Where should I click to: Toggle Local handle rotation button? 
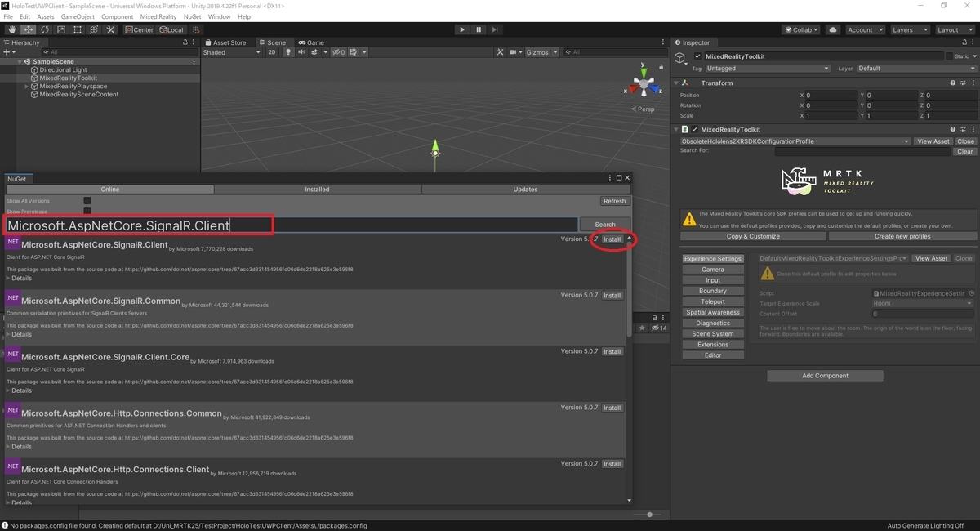171,29
